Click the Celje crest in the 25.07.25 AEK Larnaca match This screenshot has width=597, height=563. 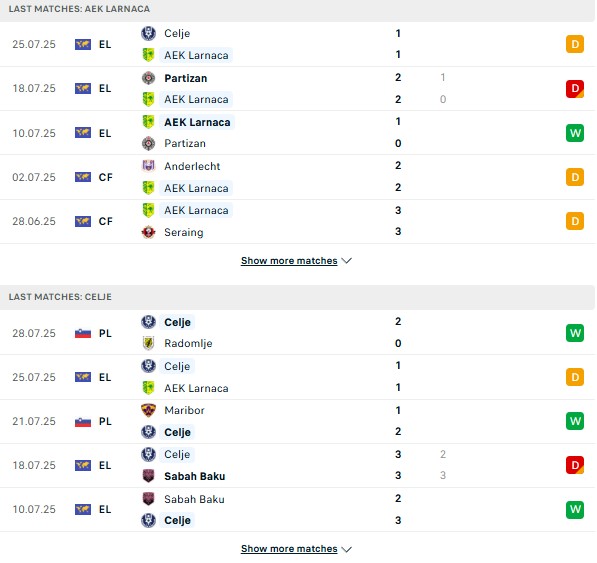148,33
